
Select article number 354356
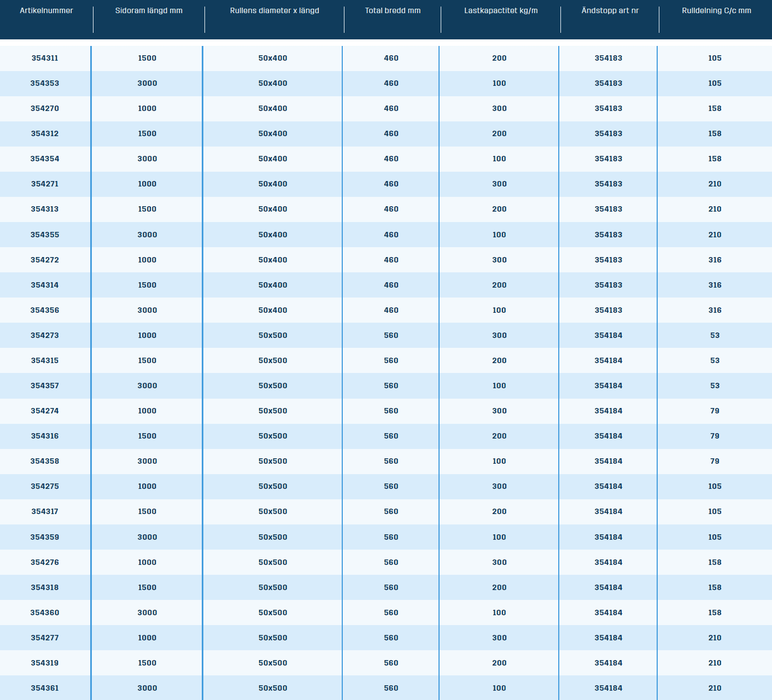[x=45, y=310]
